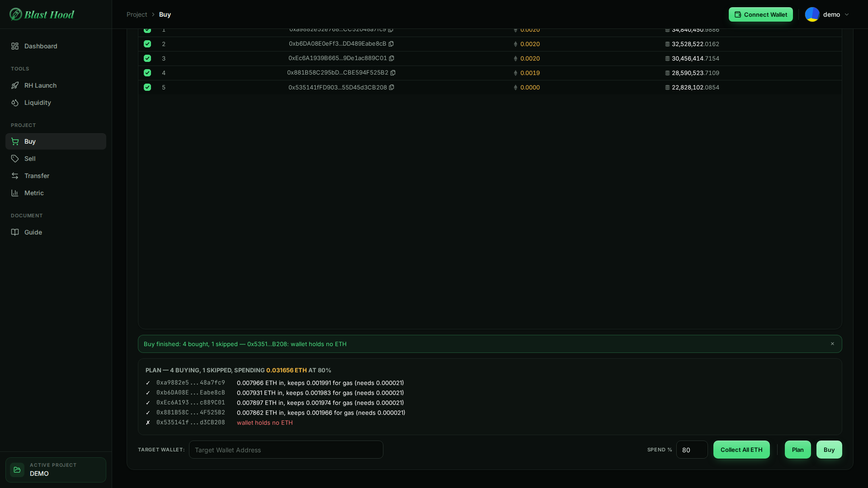
Task: Click the Connect Wallet button
Action: (x=760, y=14)
